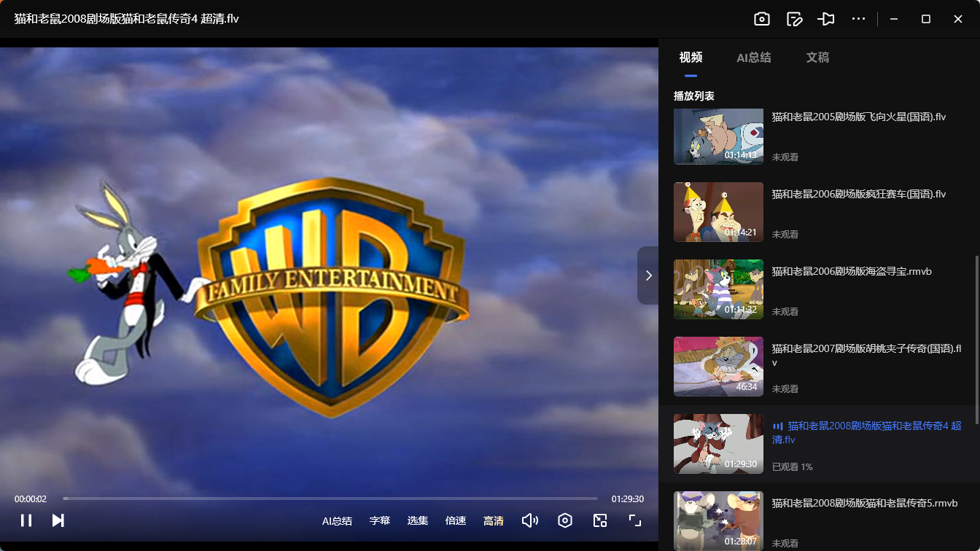Screen dimensions: 980x551
Task: Take a screenshot with the camera icon
Action: point(762,19)
